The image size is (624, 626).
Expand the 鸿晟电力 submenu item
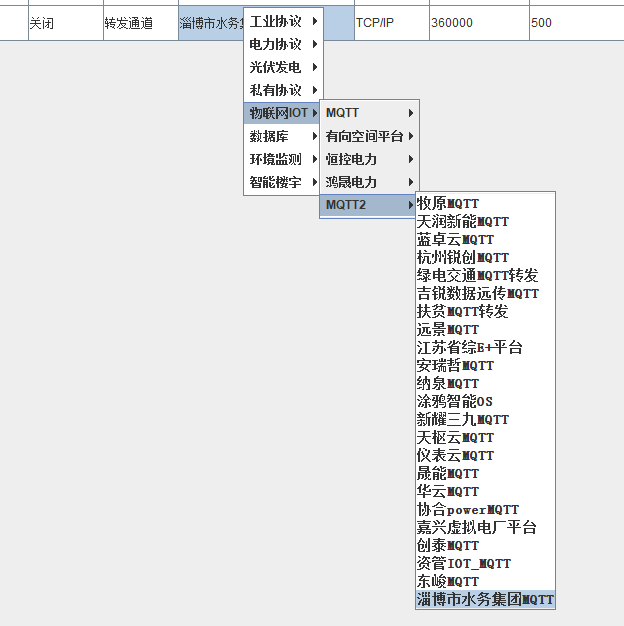click(369, 182)
